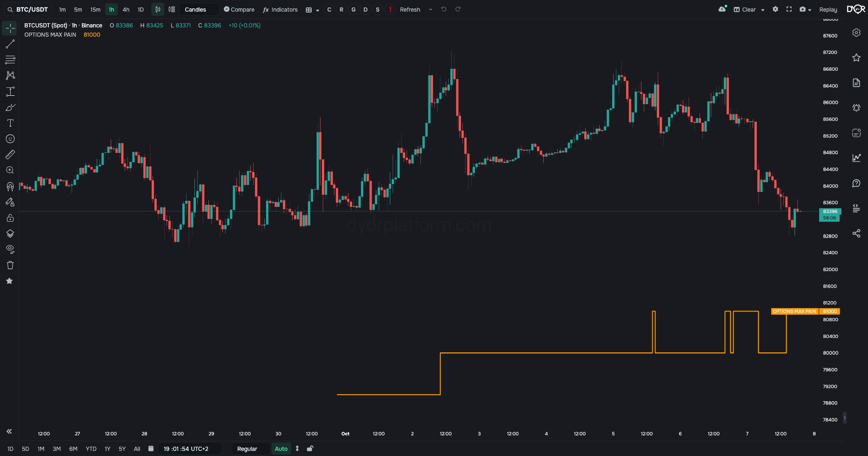Screen dimensions: 868x456
Task: Switch to the 4h timeframe
Action: click(126, 10)
